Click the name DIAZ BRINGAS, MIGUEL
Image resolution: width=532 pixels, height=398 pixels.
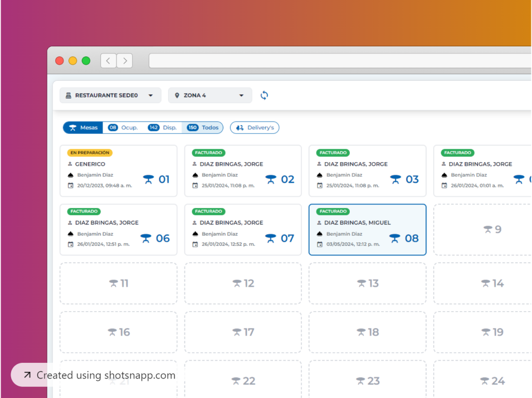click(x=357, y=223)
